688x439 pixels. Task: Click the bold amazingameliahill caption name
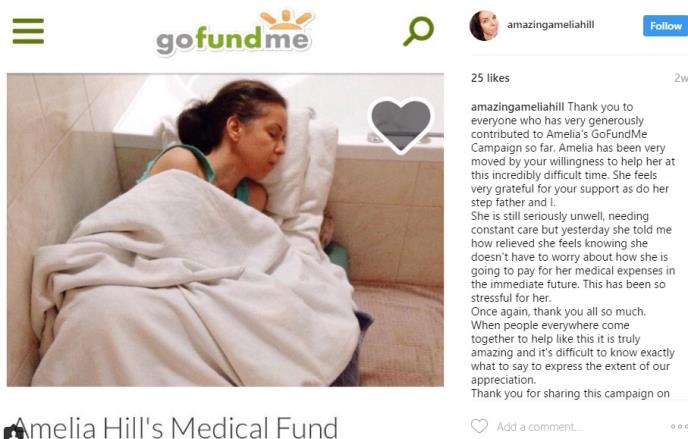[x=517, y=107]
